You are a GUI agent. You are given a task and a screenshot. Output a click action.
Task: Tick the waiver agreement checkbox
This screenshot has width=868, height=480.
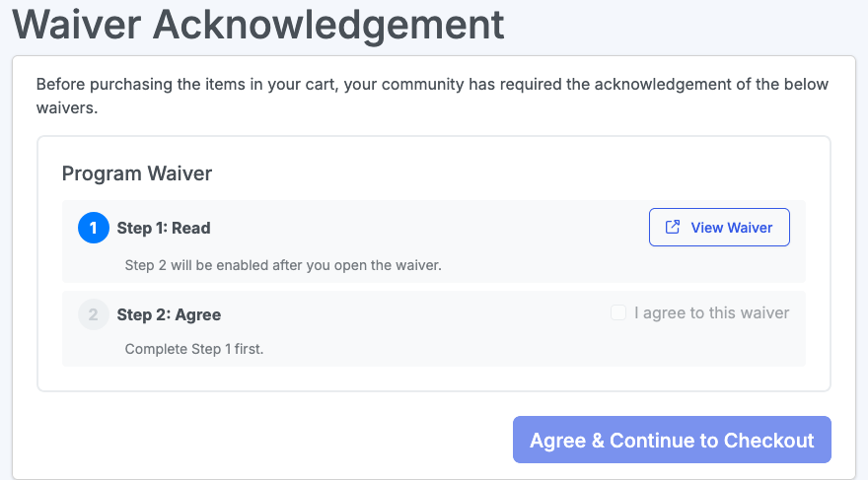618,313
